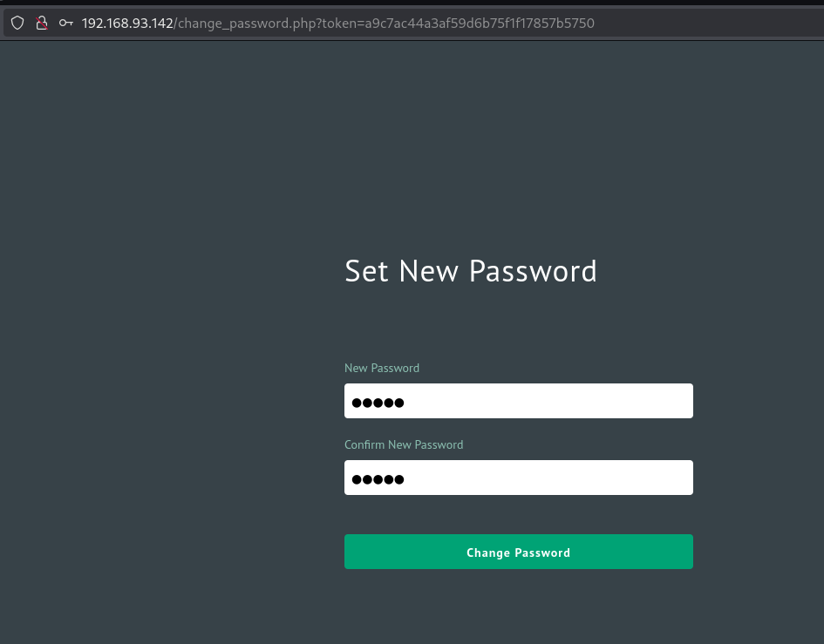Click the tracking protection shield icon
This screenshot has width=824, height=644.
click(x=17, y=24)
